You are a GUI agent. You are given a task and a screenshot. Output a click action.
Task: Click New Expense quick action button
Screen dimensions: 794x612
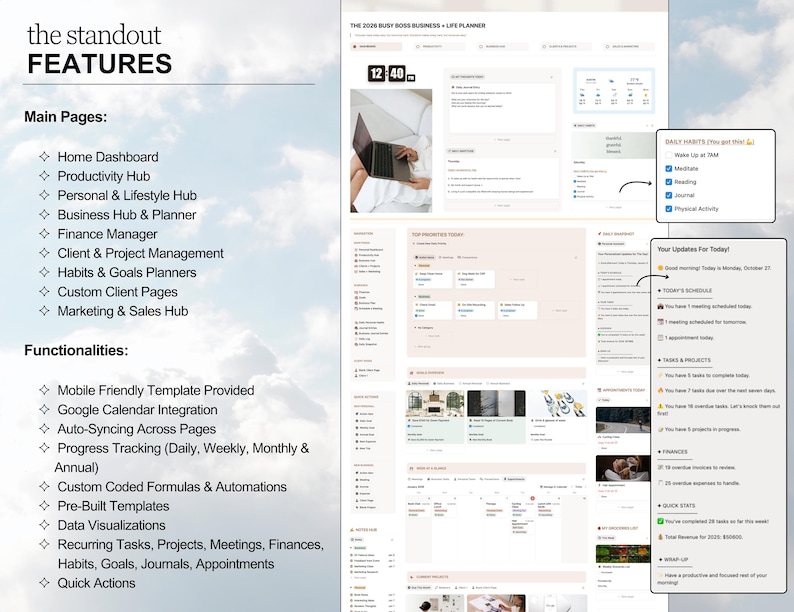pyautogui.click(x=366, y=441)
